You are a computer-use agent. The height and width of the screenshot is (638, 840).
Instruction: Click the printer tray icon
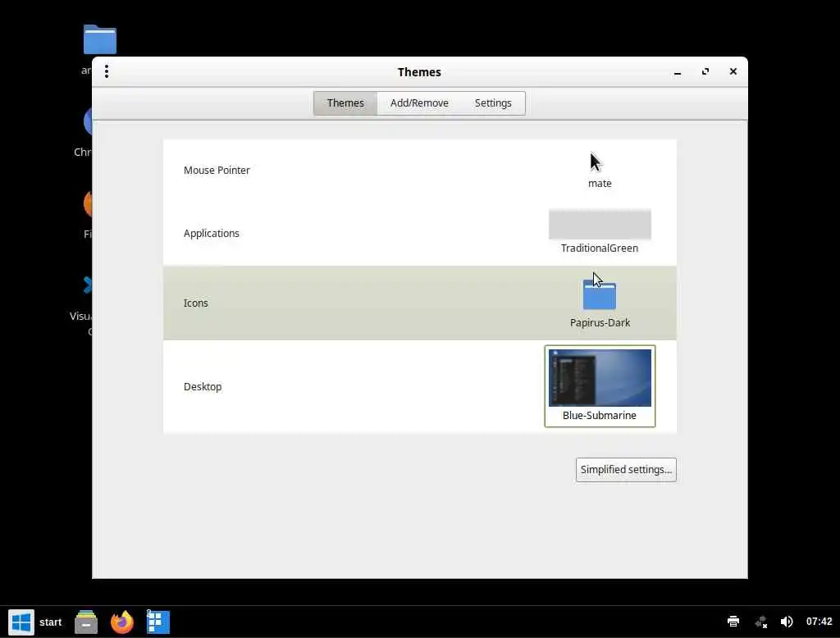click(x=733, y=622)
